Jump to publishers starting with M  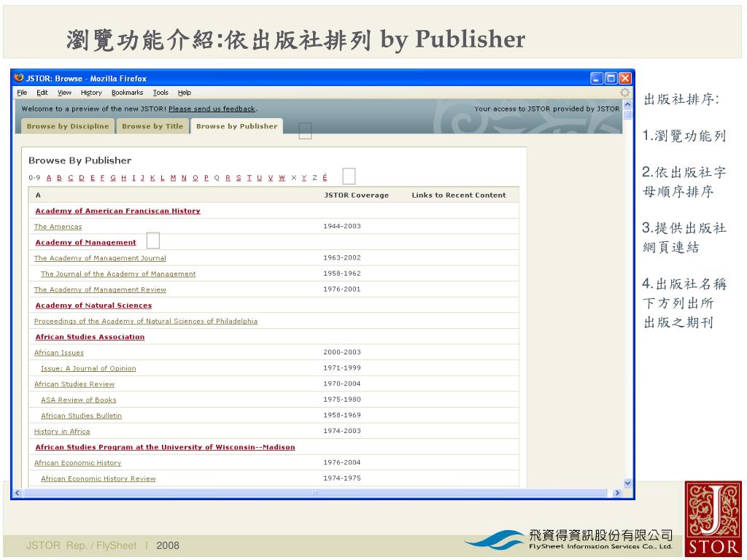pos(173,178)
